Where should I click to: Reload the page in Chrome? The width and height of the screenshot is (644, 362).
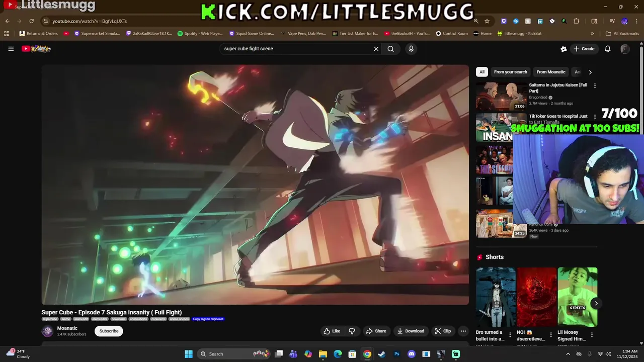tap(31, 21)
